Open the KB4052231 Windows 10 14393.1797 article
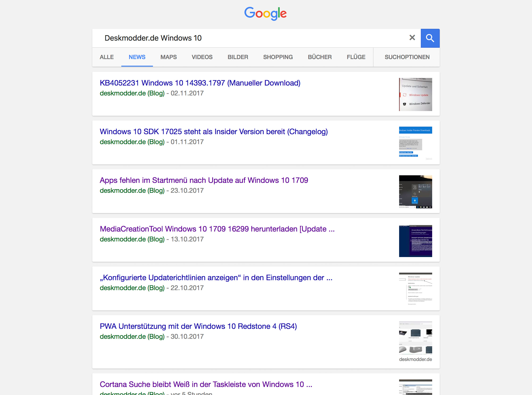Image resolution: width=532 pixels, height=395 pixels. (200, 83)
